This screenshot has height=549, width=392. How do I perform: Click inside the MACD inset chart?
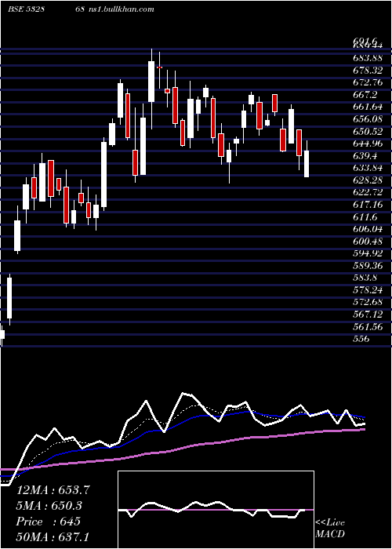pyautogui.click(x=216, y=510)
